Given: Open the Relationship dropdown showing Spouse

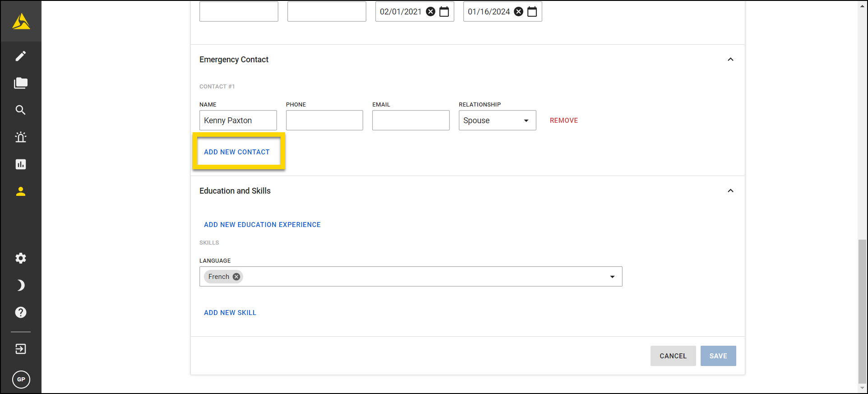Looking at the screenshot, I should 497,121.
